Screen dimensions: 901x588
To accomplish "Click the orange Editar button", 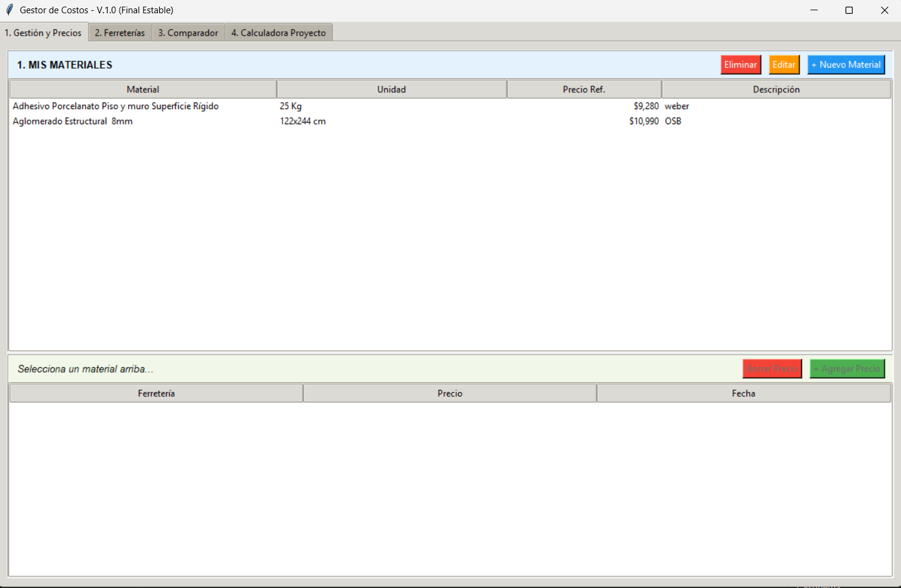I will pos(783,65).
